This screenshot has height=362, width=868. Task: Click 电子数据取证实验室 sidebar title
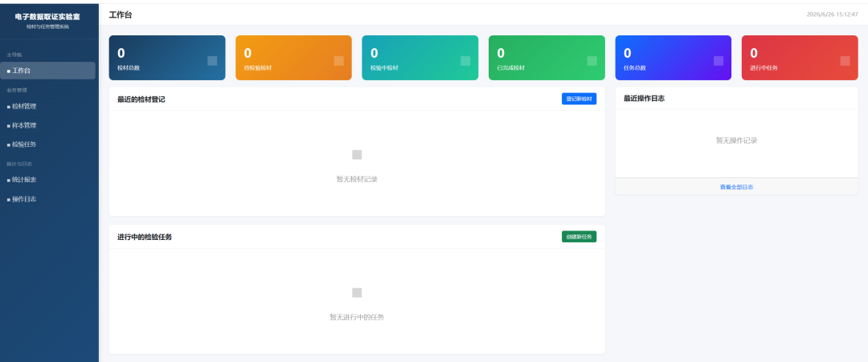coord(47,17)
